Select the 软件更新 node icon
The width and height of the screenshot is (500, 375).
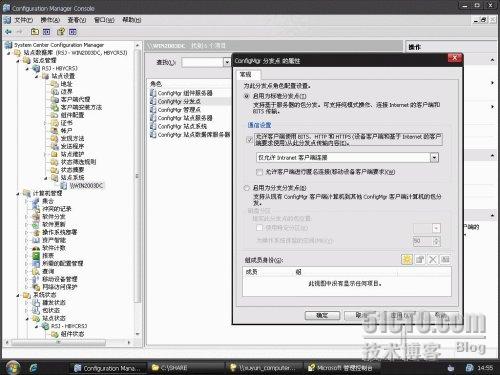(x=36, y=224)
